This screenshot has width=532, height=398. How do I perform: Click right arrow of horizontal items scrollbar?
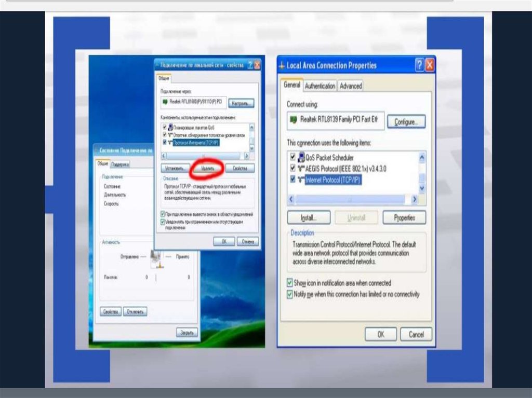pyautogui.click(x=414, y=199)
